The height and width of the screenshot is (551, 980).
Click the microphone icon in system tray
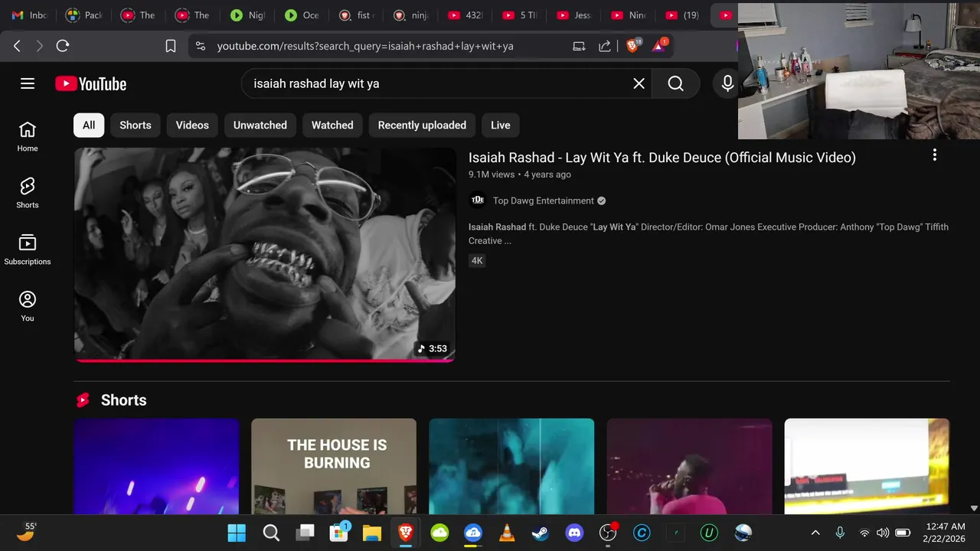pyautogui.click(x=840, y=533)
